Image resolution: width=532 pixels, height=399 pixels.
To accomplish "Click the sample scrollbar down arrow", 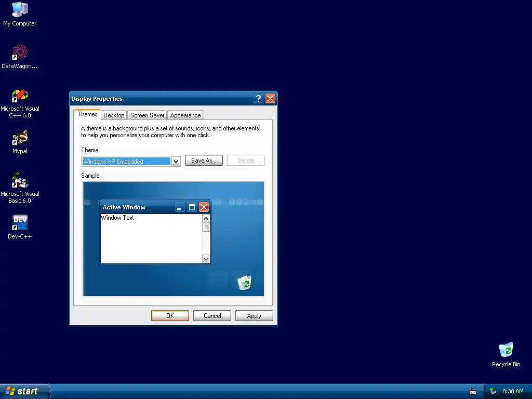I will point(206,259).
